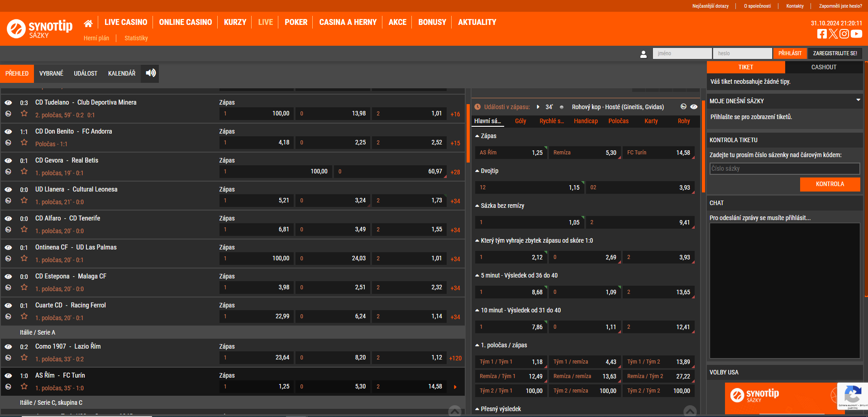Screen dimensions: 868x417
Task: Click the clock icon beside Události v zápasu
Action: [x=477, y=107]
